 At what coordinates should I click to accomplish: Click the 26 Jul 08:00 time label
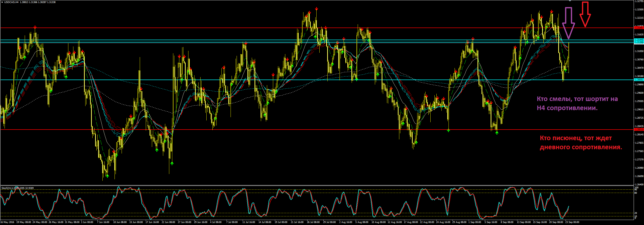314,222
